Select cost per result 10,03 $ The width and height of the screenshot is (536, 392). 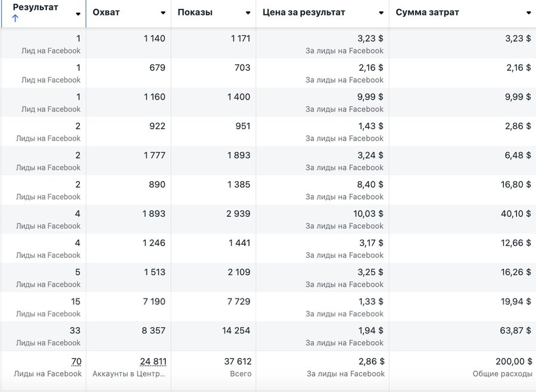point(368,214)
